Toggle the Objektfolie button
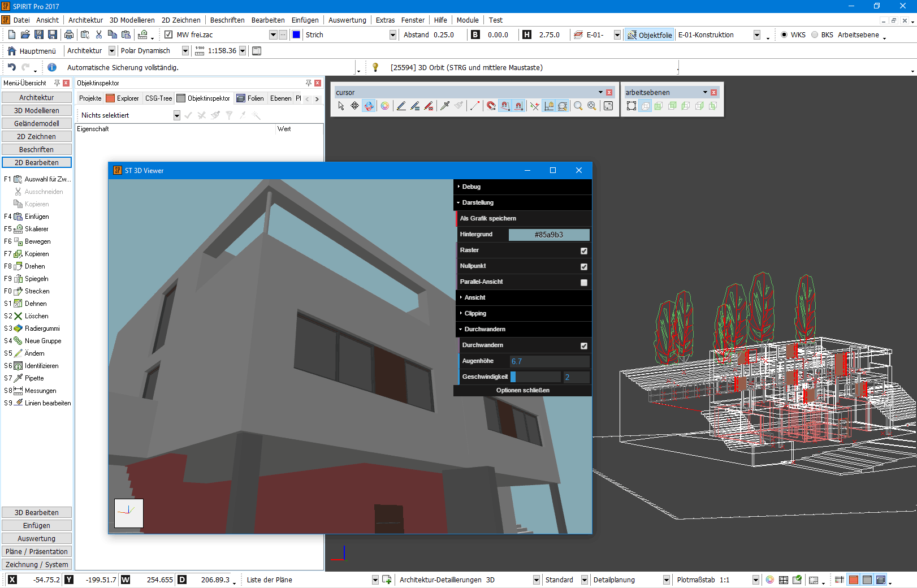Image resolution: width=917 pixels, height=588 pixels. [650, 35]
